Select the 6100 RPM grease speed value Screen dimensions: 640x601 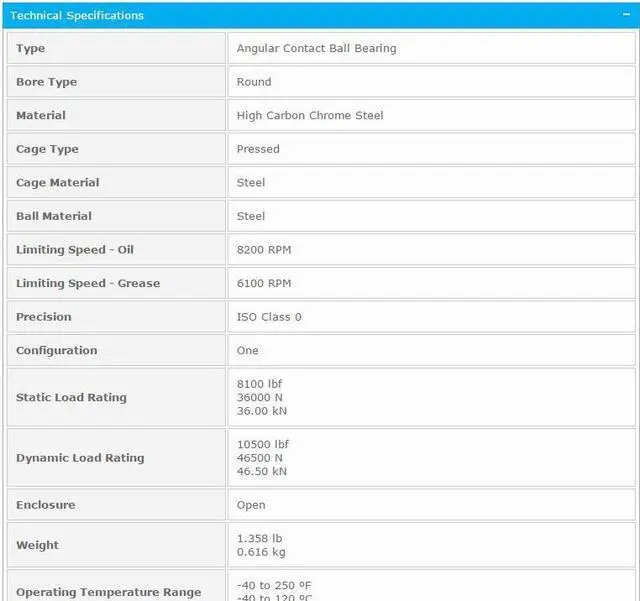point(264,283)
